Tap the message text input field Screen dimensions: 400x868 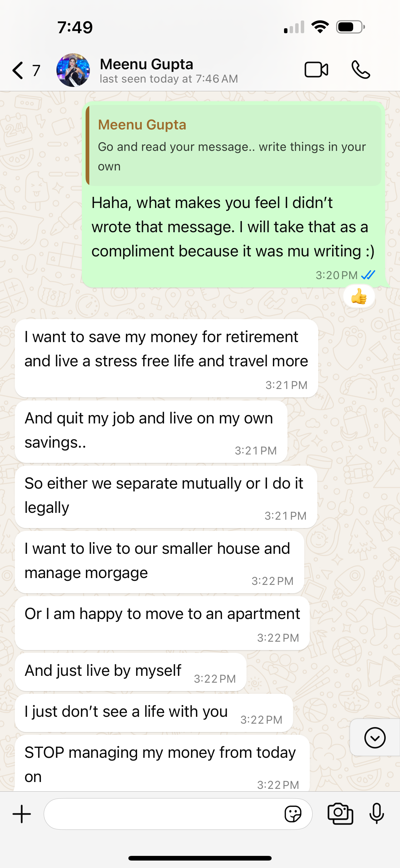click(162, 814)
